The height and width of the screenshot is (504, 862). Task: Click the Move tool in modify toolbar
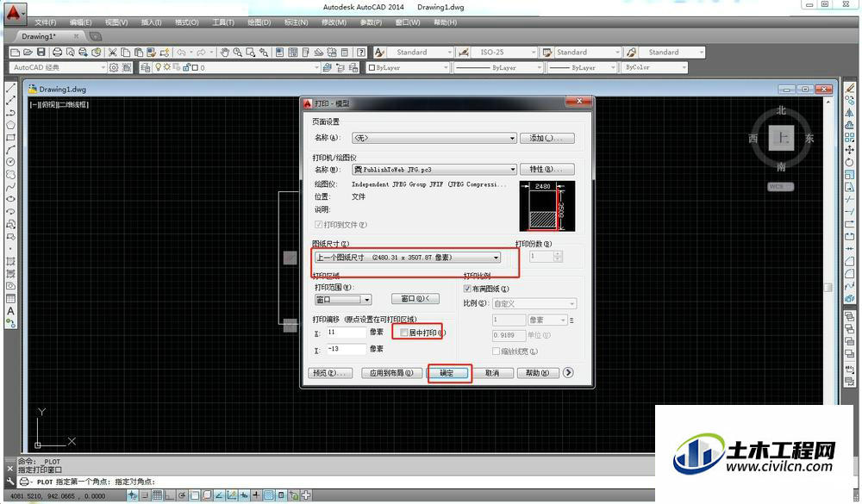[850, 150]
